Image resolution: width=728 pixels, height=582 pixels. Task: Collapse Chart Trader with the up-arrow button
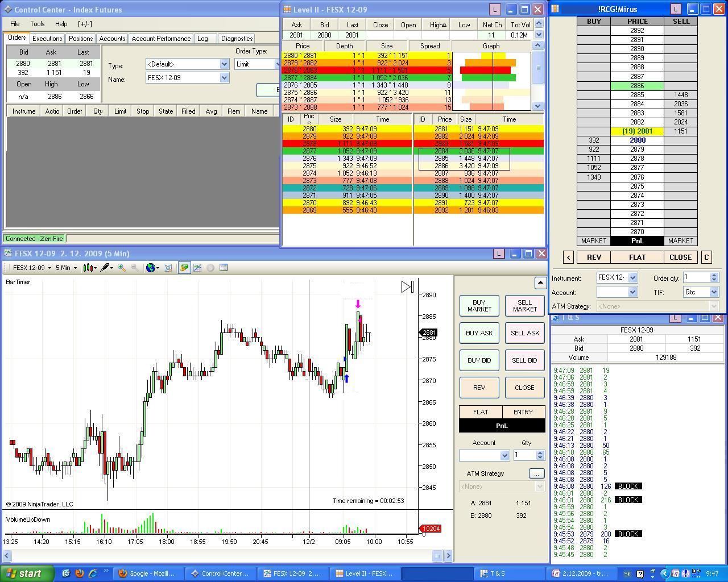[x=540, y=282]
